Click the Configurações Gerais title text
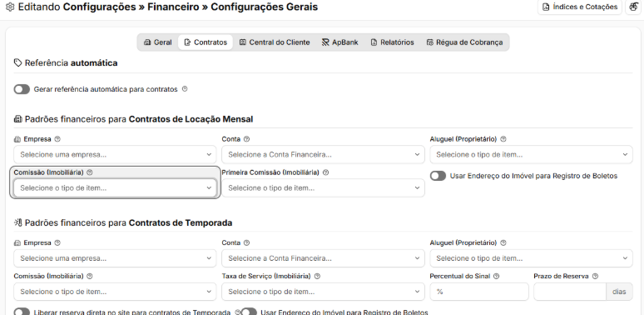The image size is (644, 315). pos(264,7)
